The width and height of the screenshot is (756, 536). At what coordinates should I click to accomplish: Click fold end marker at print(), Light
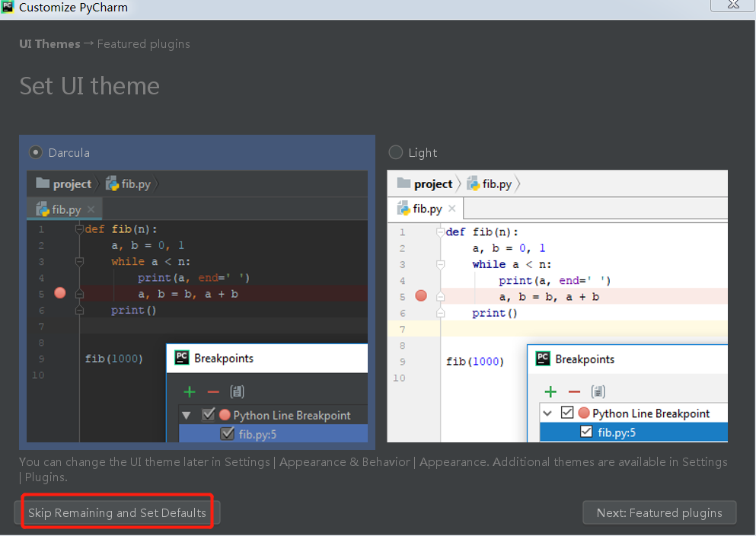click(x=440, y=313)
